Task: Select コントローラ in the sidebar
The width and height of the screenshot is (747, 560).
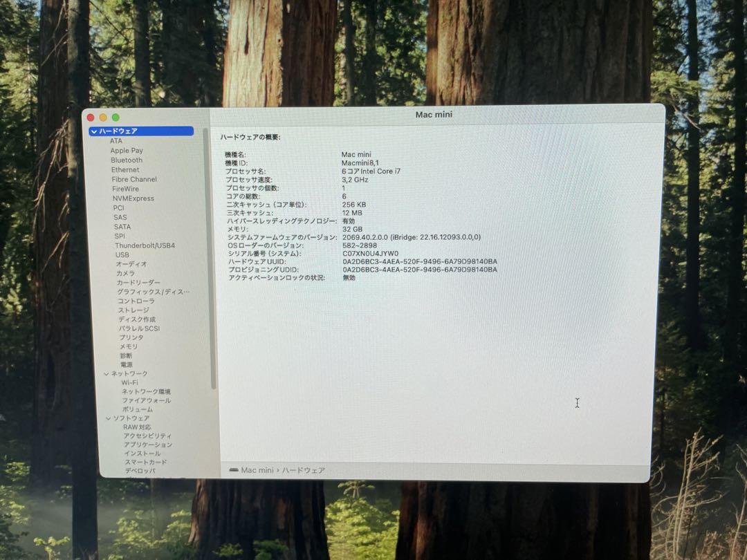Action: click(x=136, y=301)
